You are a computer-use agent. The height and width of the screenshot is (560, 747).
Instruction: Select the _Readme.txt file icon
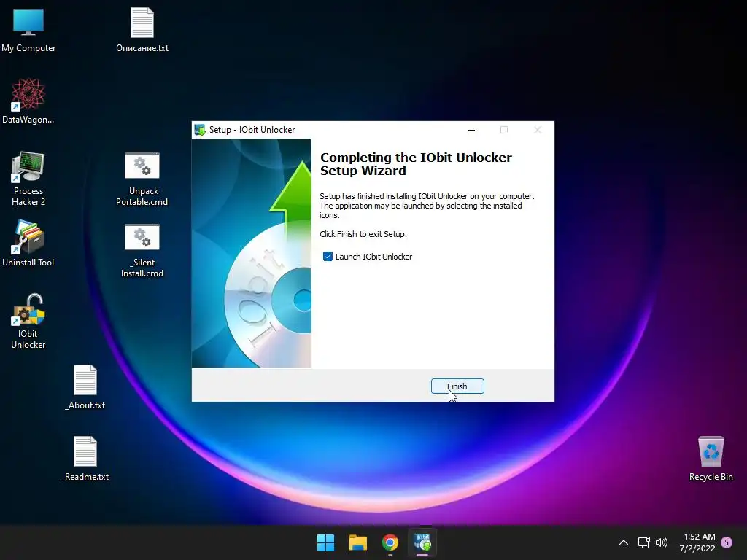tap(85, 459)
